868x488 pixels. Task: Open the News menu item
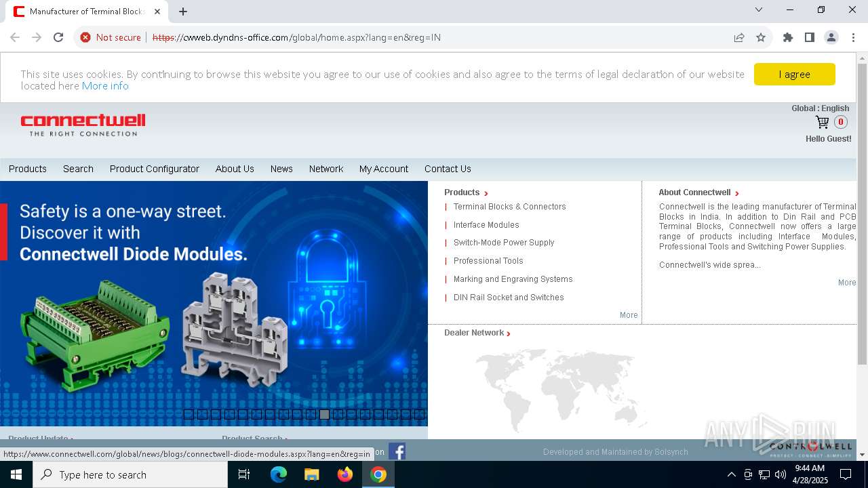281,169
